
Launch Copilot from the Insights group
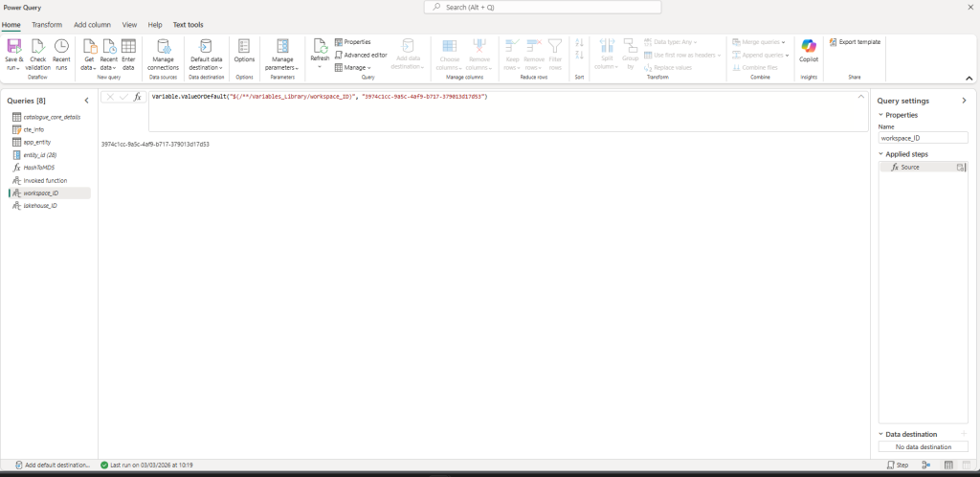(809, 48)
